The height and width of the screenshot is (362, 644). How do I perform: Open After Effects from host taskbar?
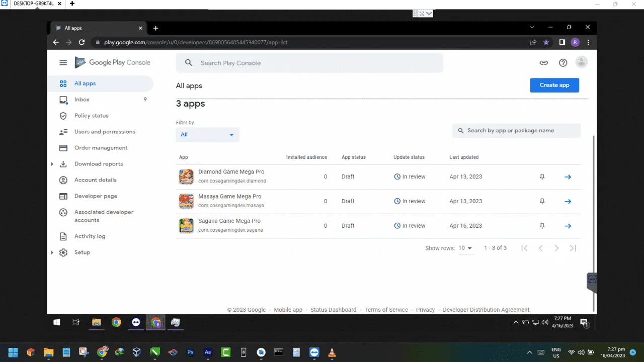(x=208, y=352)
